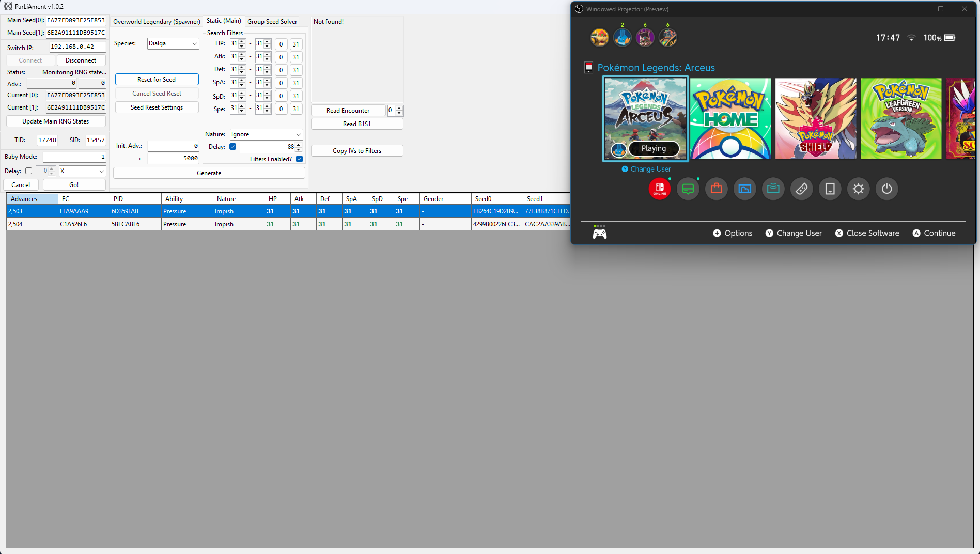Toggle the Filters Enabled checkbox

click(x=299, y=159)
